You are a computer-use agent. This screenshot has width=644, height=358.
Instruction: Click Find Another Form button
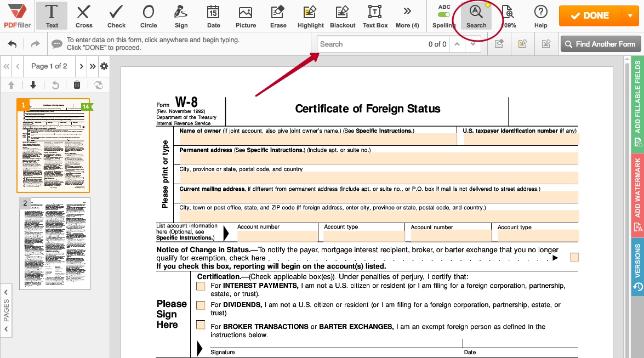600,44
